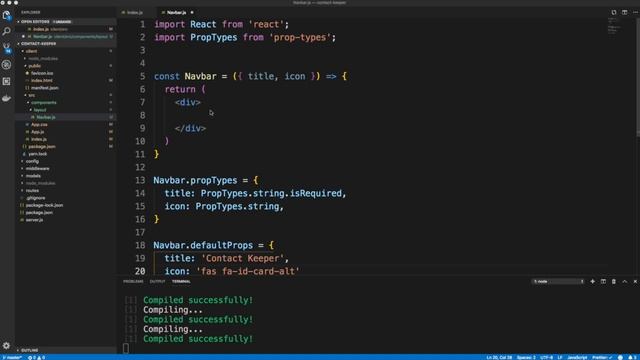This screenshot has width=640, height=360.
Task: Open the Search view icon
Action: (7, 31)
